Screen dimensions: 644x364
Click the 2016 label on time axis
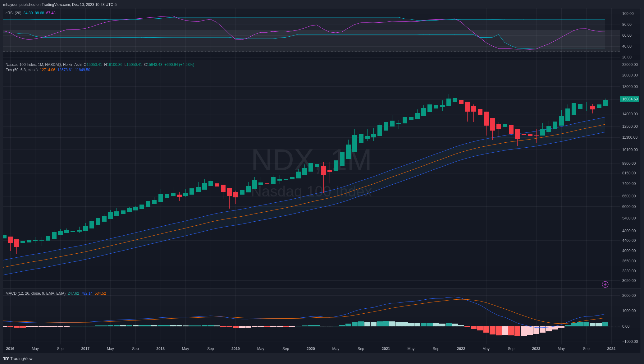click(10, 349)
